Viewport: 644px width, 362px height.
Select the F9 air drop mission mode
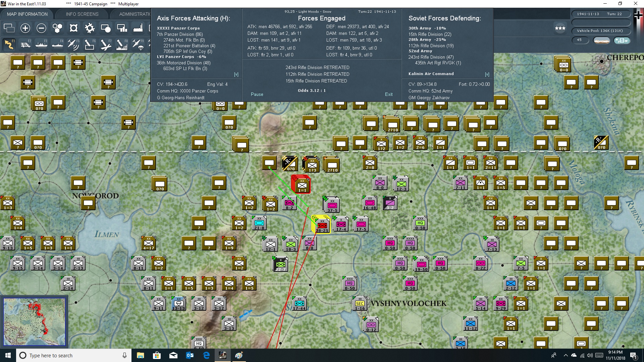[x=138, y=45]
